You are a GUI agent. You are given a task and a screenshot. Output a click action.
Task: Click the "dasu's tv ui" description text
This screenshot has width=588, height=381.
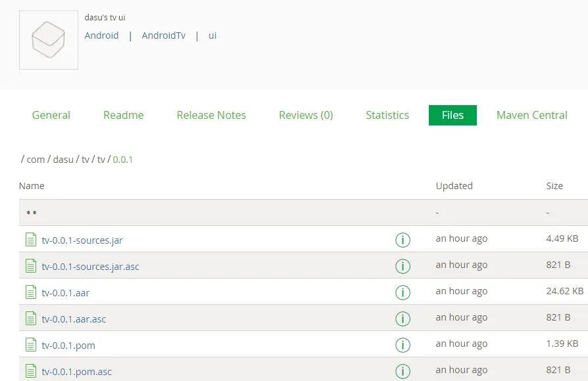tap(105, 17)
